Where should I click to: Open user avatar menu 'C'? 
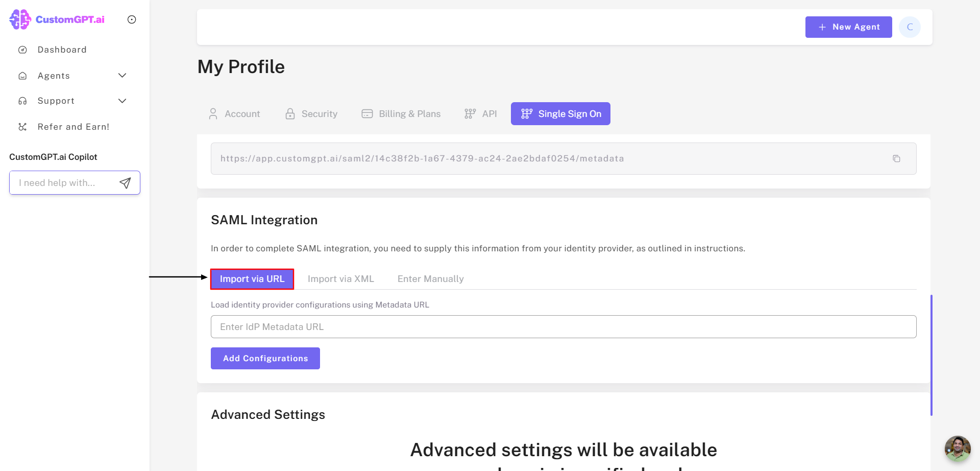click(910, 27)
